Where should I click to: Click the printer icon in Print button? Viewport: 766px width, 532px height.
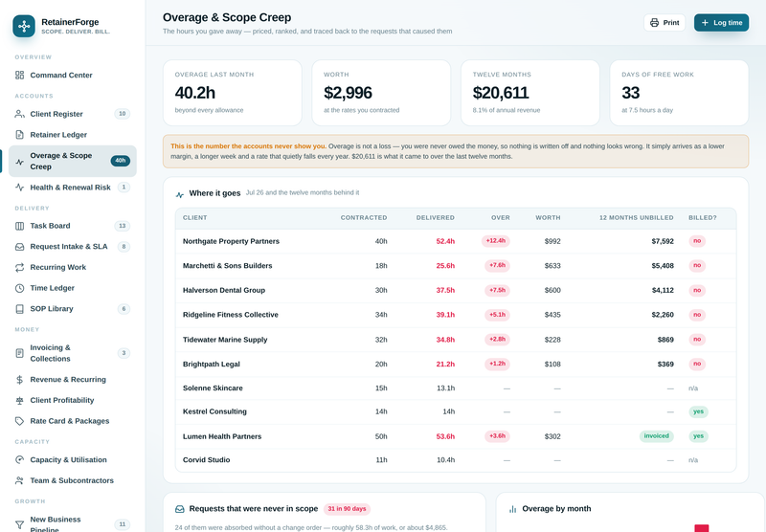(x=654, y=22)
